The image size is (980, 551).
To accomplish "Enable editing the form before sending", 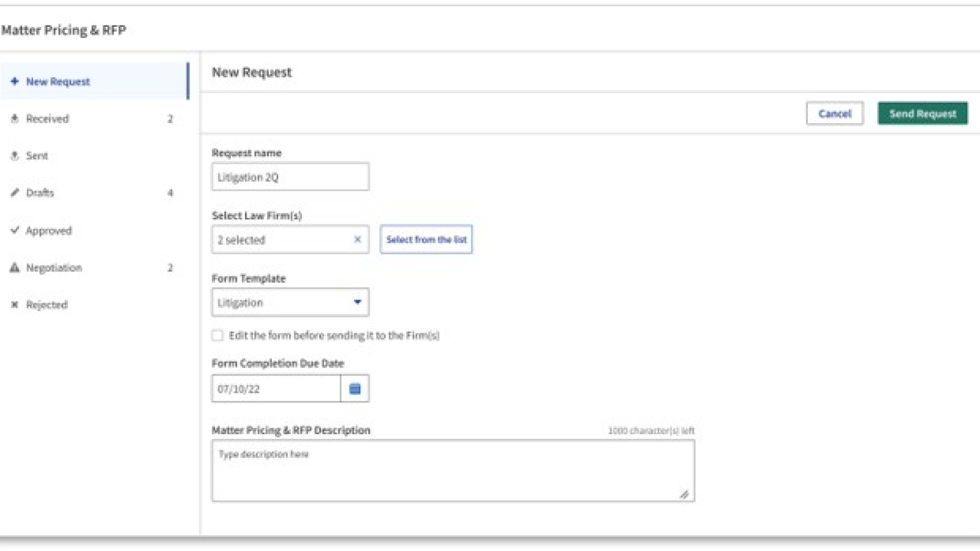I will pyautogui.click(x=218, y=335).
